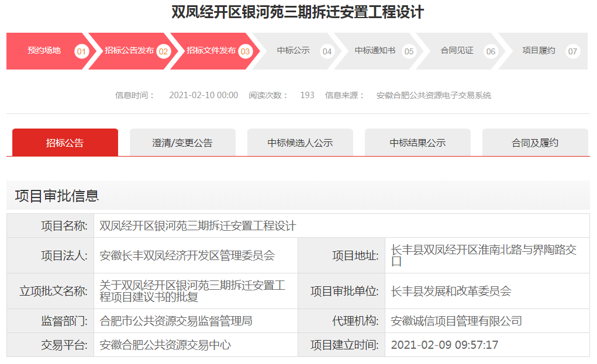Viewport: 597px width, 364px height.
Task: Click the 安徽诚信项目管理有限公司 agency cell
Action: pyautogui.click(x=456, y=321)
